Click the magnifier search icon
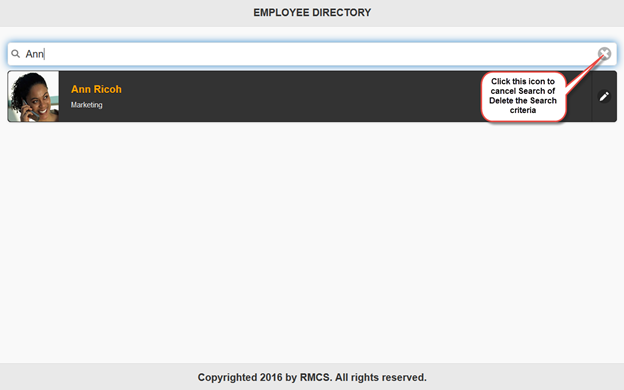This screenshot has height=390, width=624. tap(16, 54)
